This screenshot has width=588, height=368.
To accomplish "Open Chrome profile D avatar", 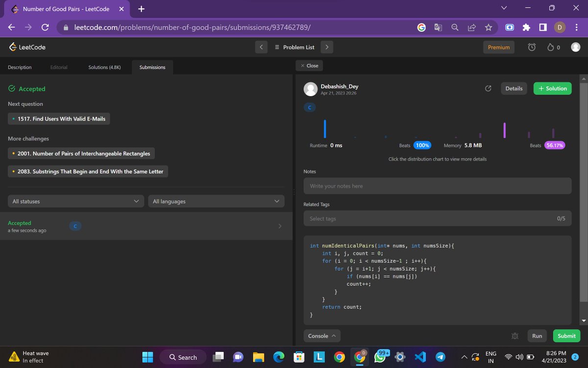I will (x=560, y=27).
